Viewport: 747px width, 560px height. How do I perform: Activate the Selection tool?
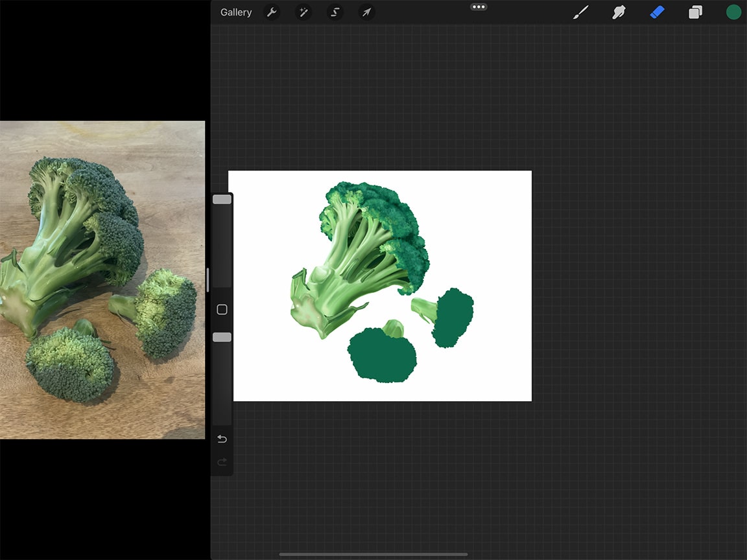(335, 12)
